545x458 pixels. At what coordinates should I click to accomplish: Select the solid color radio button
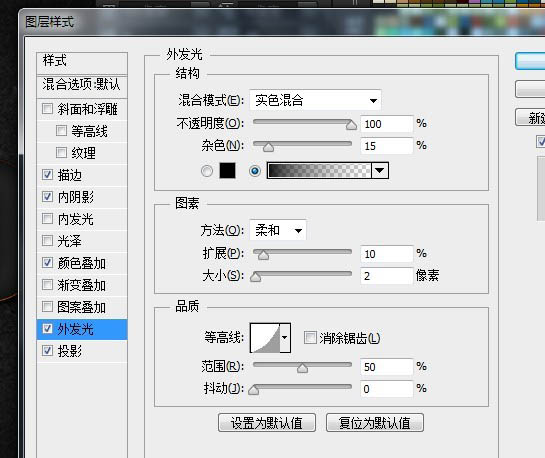[207, 171]
